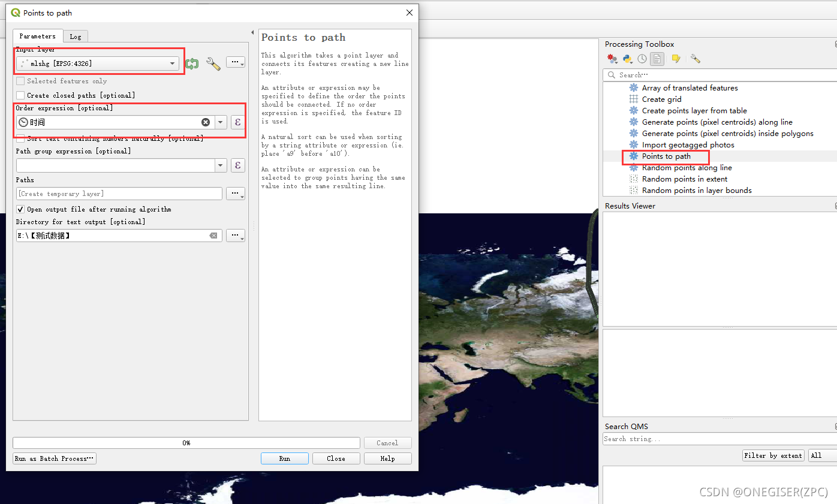This screenshot has width=837, height=504.
Task: Click the green iterate over layer icon
Action: point(192,64)
